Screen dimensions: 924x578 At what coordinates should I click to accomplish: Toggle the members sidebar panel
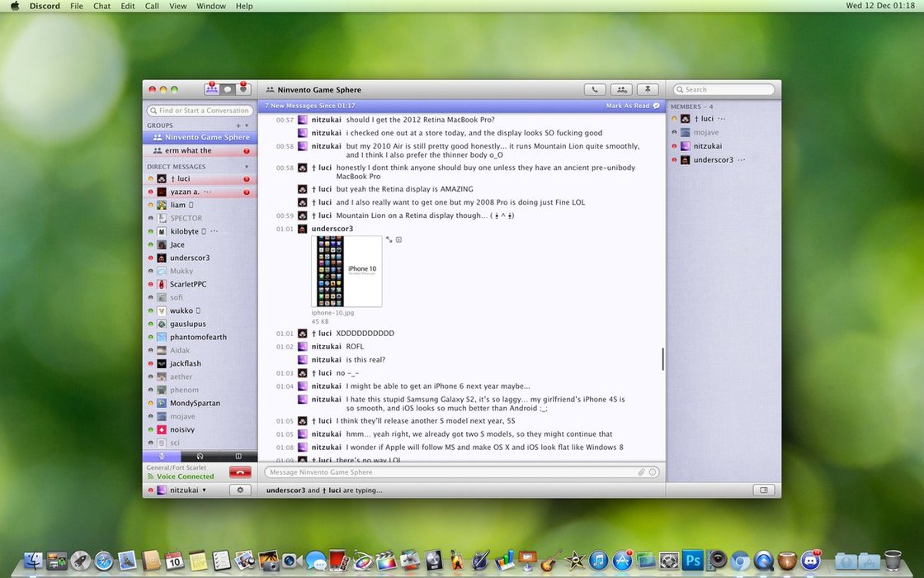click(764, 490)
